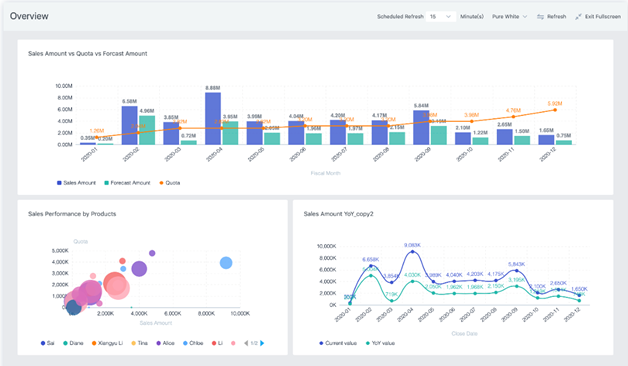Toggle Current value legend in YoY chart

point(338,343)
